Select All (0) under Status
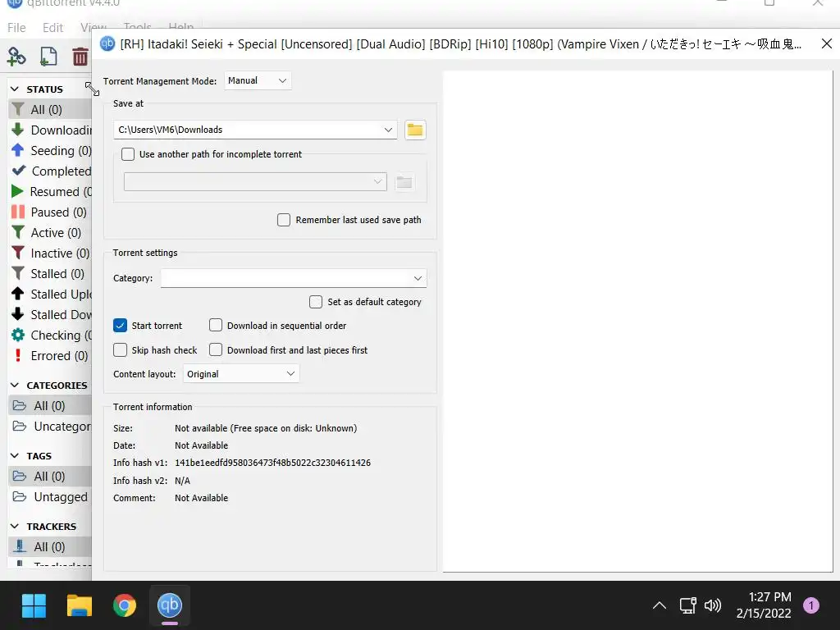840x630 pixels. tap(52, 109)
